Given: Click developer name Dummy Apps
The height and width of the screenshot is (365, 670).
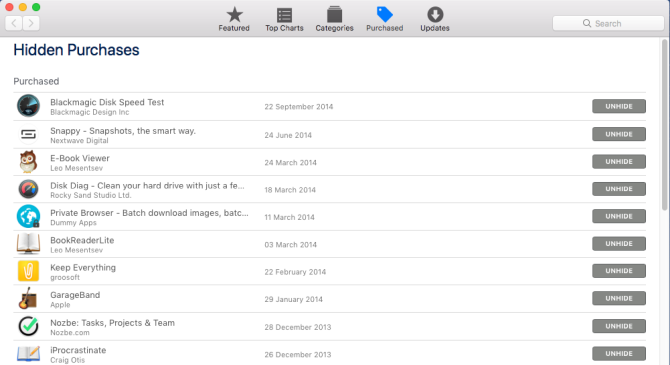Looking at the screenshot, I should [73, 223].
